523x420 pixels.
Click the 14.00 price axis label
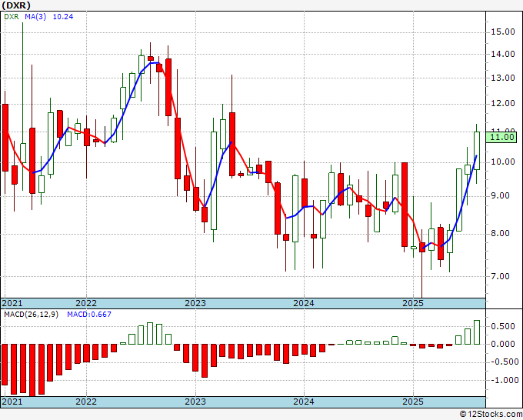pos(503,54)
